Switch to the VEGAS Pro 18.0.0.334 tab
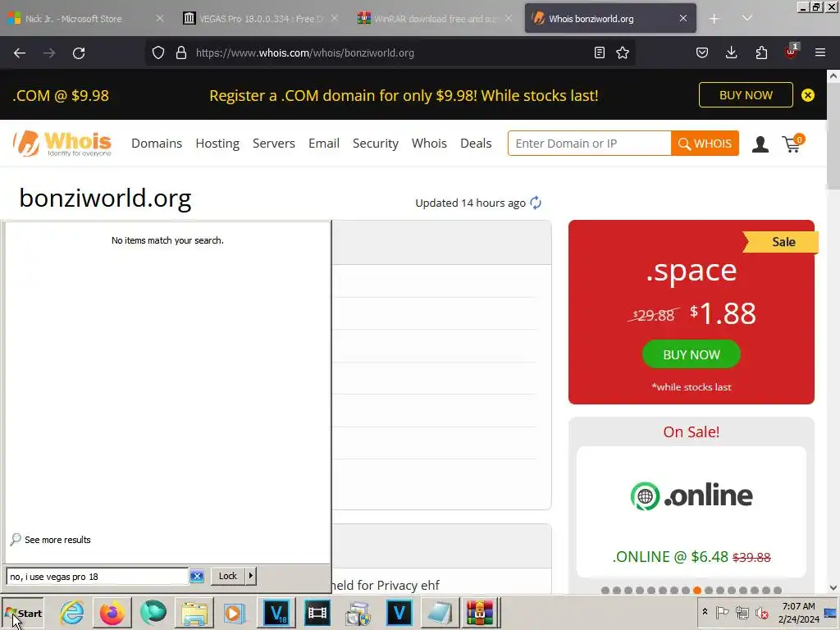 (x=262, y=19)
